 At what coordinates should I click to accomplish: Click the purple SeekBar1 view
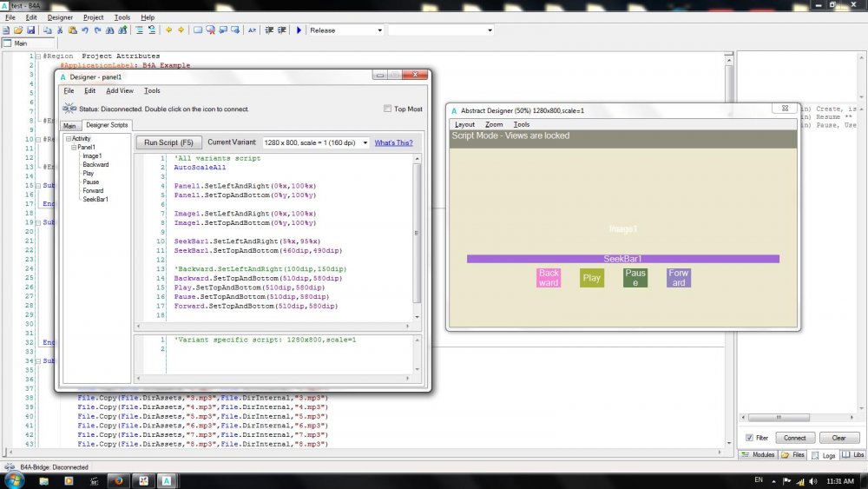coord(622,259)
